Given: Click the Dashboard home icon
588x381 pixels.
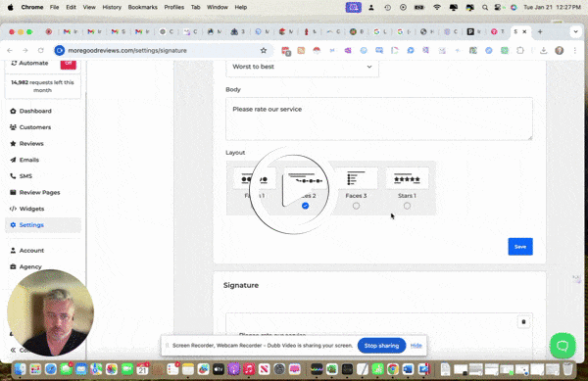Looking at the screenshot, I should pyautogui.click(x=13, y=111).
